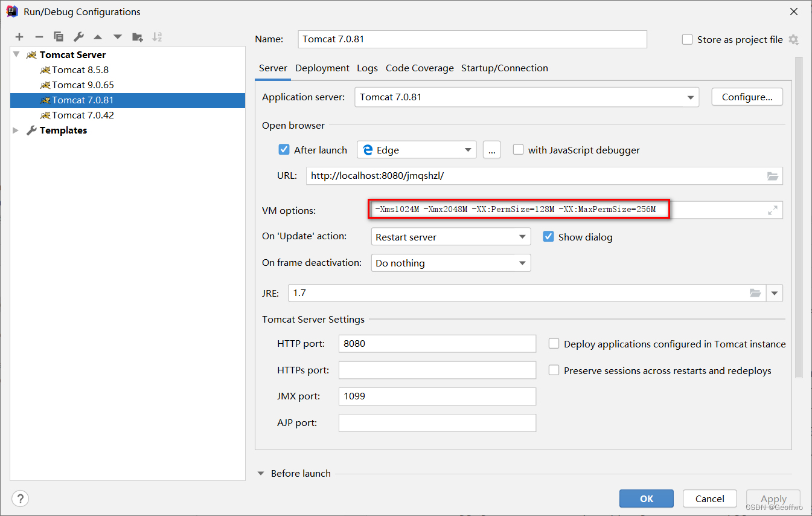The height and width of the screenshot is (516, 812).
Task: Switch to Code Coverage tab
Action: point(420,68)
